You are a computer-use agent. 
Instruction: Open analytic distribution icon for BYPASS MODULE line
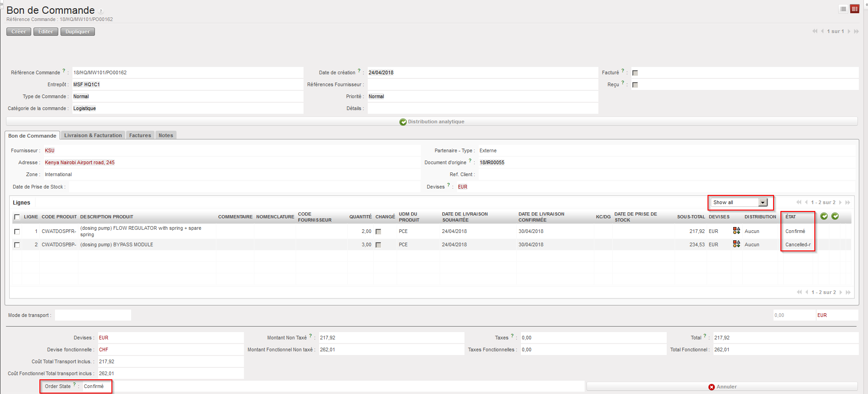736,244
